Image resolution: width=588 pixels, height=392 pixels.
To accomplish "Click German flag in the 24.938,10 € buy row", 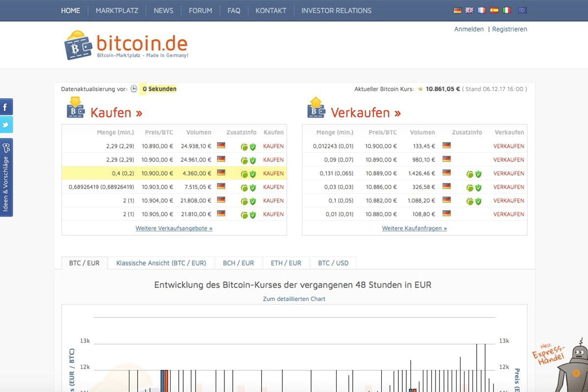I will 221,146.
